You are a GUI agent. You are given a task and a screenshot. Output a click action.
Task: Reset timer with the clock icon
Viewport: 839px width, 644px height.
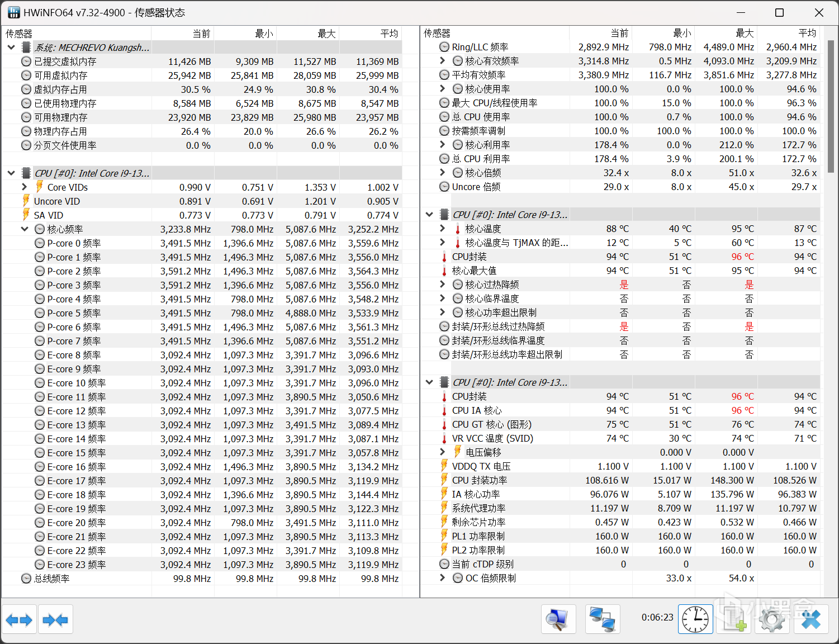tap(695, 619)
